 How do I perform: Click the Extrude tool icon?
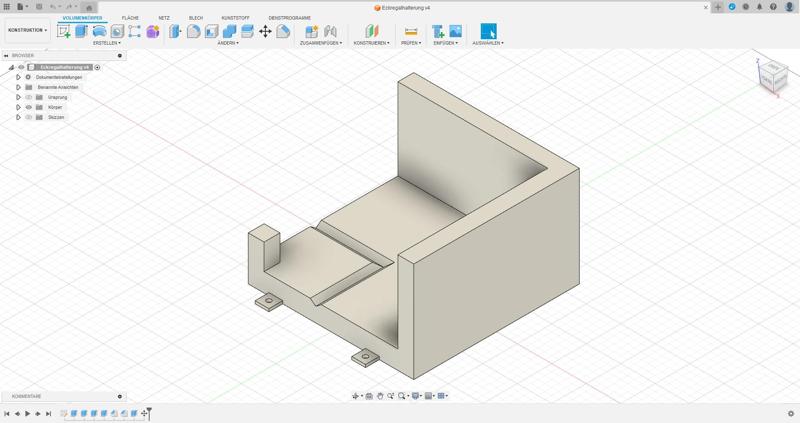pyautogui.click(x=82, y=31)
